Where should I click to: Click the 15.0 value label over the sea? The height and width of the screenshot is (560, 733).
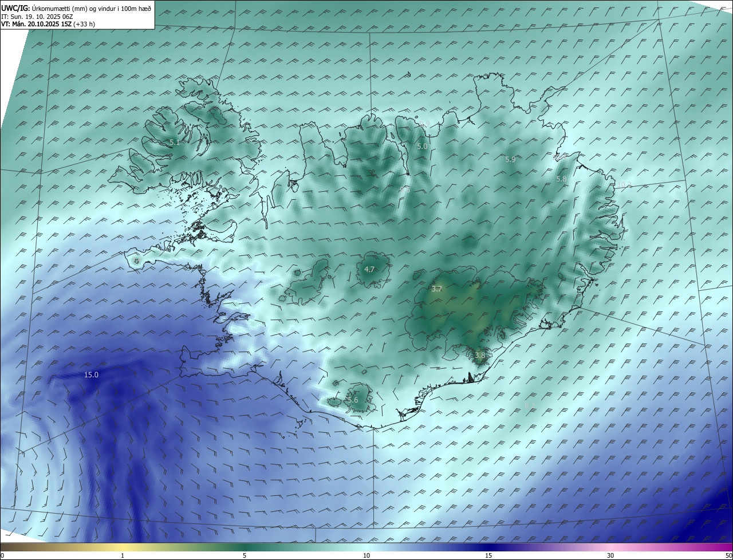pyautogui.click(x=92, y=375)
